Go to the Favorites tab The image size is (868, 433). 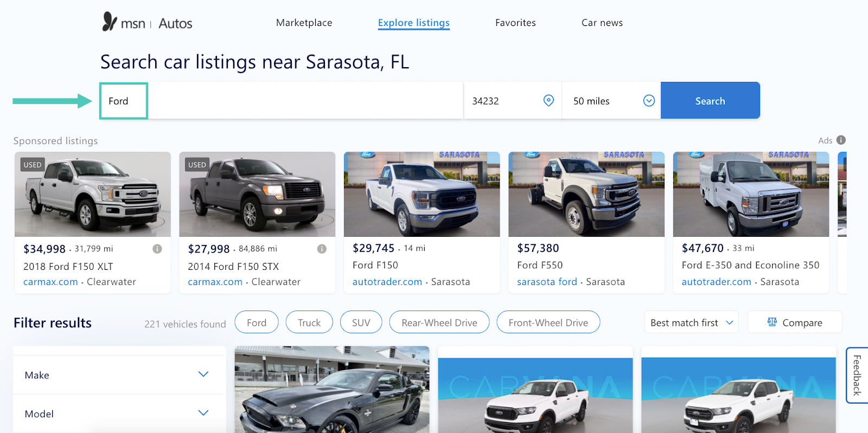515,23
